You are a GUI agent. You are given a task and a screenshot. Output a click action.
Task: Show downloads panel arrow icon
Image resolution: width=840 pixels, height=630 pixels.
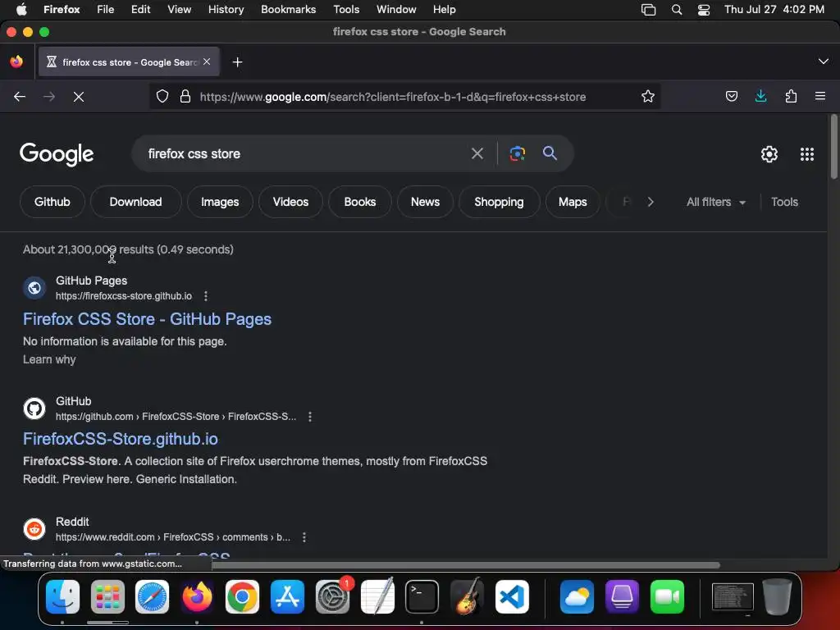[760, 97]
